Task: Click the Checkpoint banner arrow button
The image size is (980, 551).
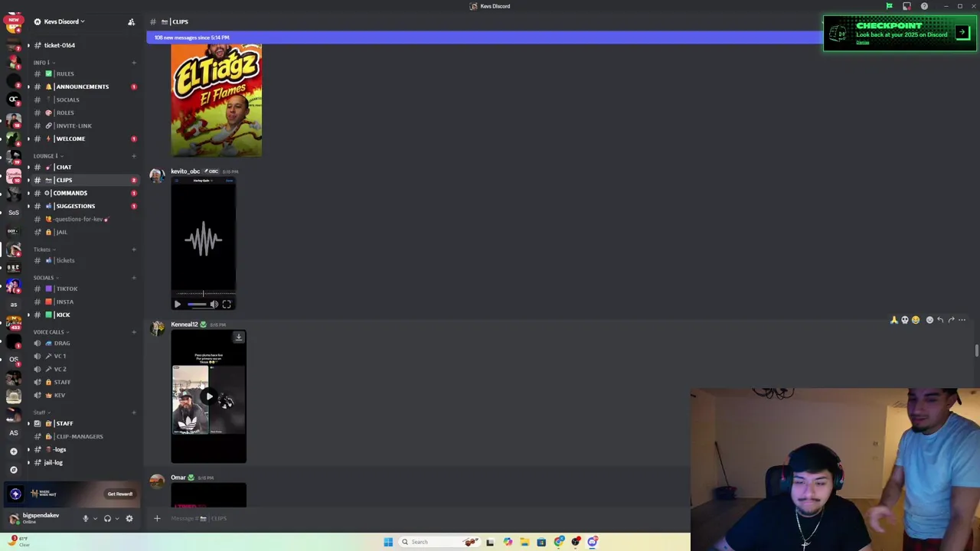Action: [962, 33]
